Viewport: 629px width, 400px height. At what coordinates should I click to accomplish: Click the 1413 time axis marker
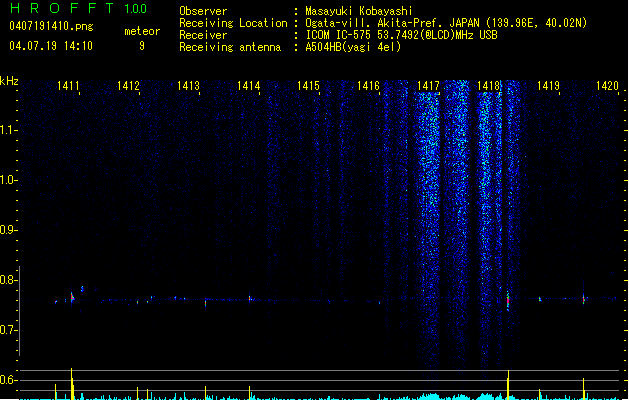188,86
